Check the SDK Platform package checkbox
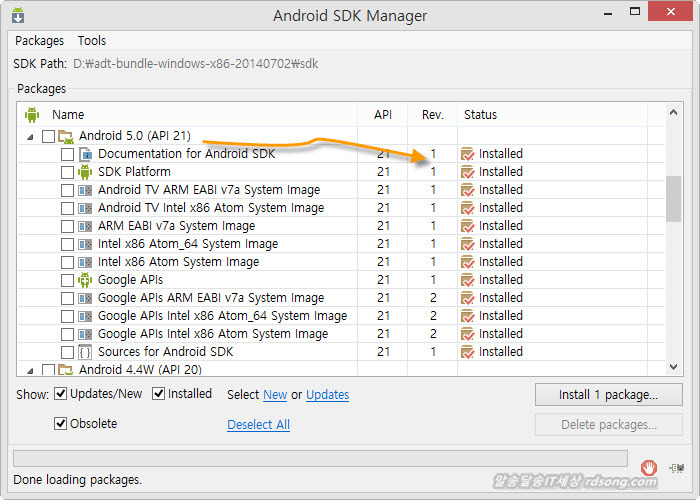The width and height of the screenshot is (700, 500). [67, 172]
